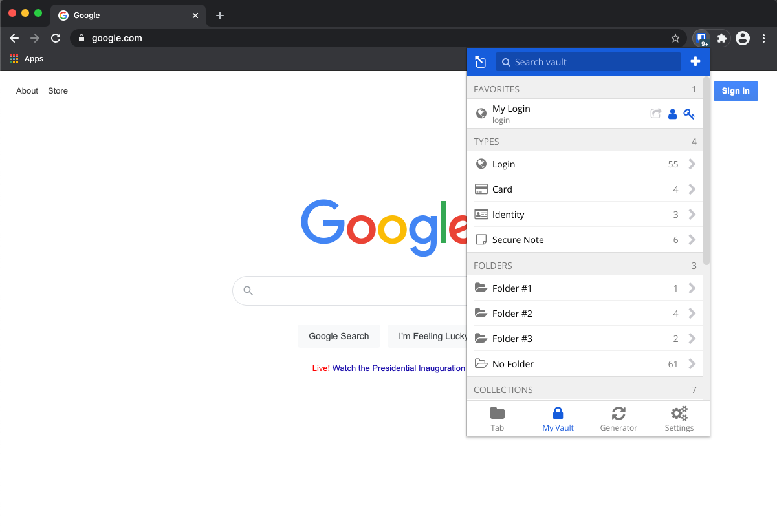Viewport: 777px width, 532px height.
Task: Expand the No Folder chevron
Action: pyautogui.click(x=692, y=364)
